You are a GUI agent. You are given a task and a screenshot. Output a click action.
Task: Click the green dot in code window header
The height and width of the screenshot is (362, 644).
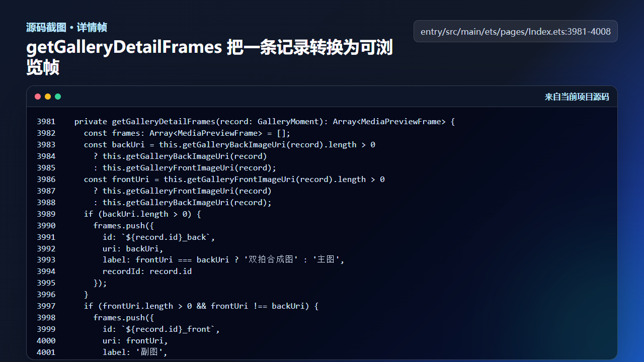point(58,97)
